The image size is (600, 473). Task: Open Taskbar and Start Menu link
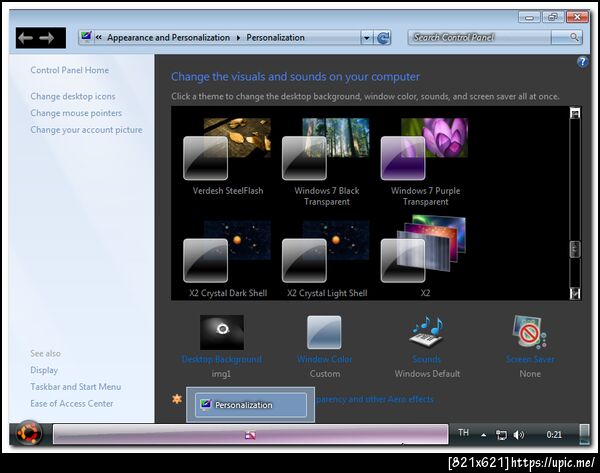(76, 387)
